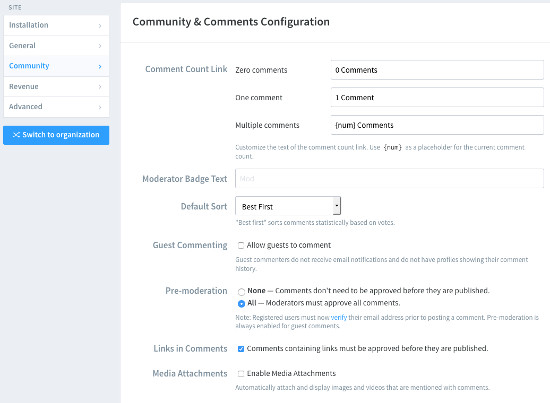Click the "Best first" sorts comments hint
Screen dimensions: 550x403
click(x=315, y=222)
